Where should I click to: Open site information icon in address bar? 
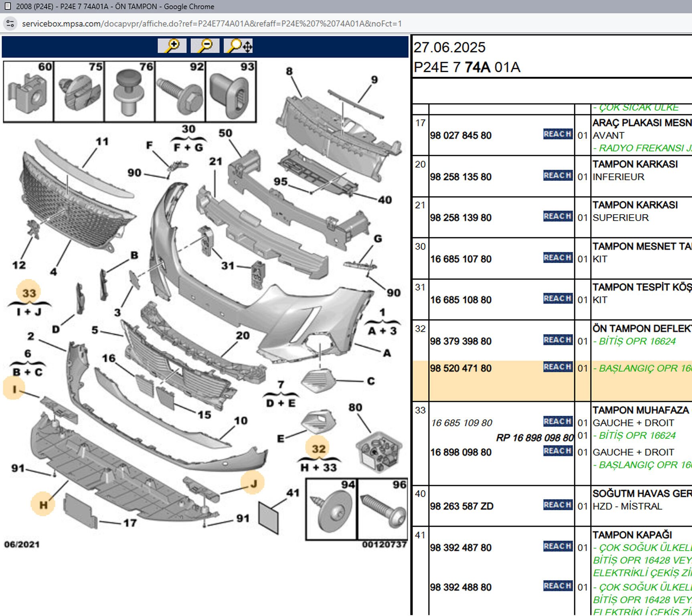click(10, 24)
